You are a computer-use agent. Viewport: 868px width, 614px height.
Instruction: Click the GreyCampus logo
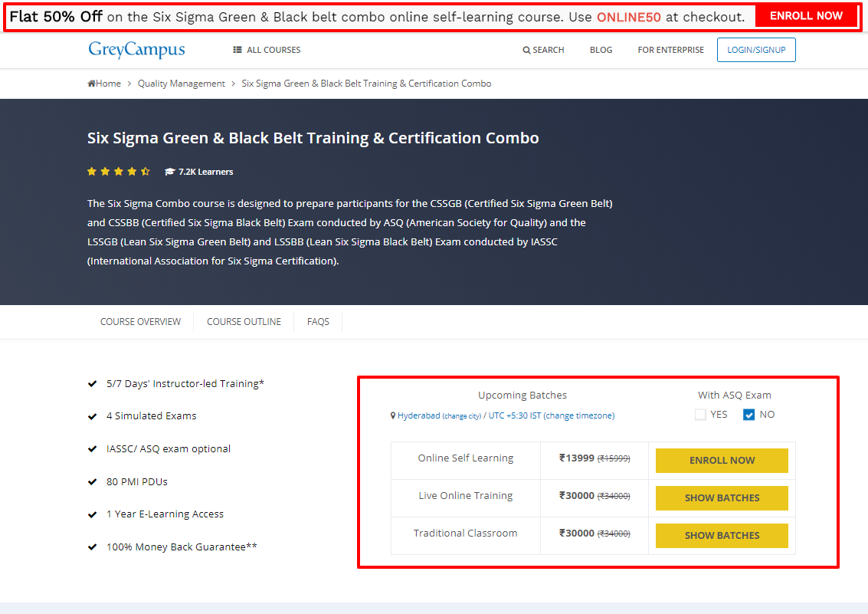point(136,50)
